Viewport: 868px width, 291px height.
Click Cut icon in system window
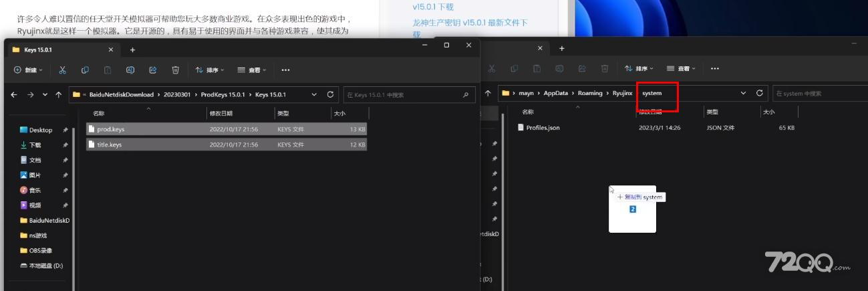tap(491, 68)
